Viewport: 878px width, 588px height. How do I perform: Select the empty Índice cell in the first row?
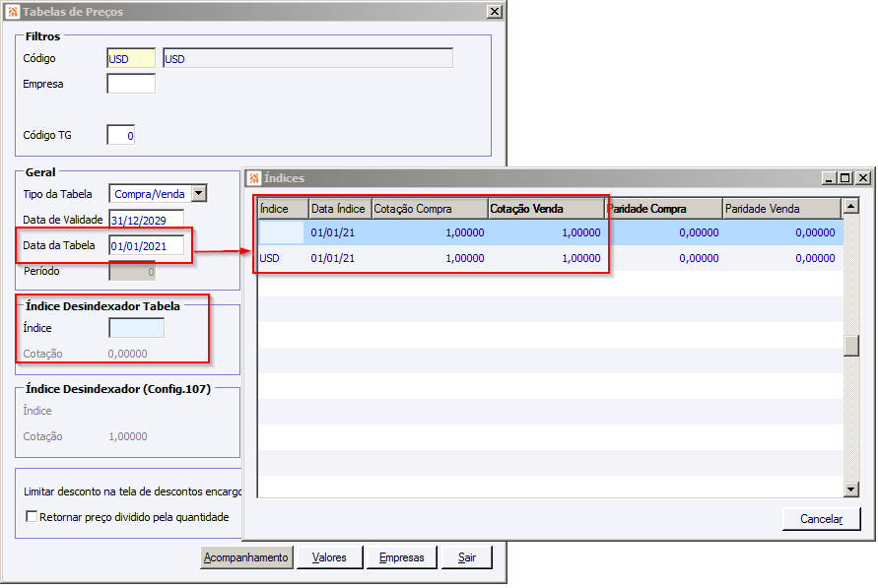coord(282,232)
